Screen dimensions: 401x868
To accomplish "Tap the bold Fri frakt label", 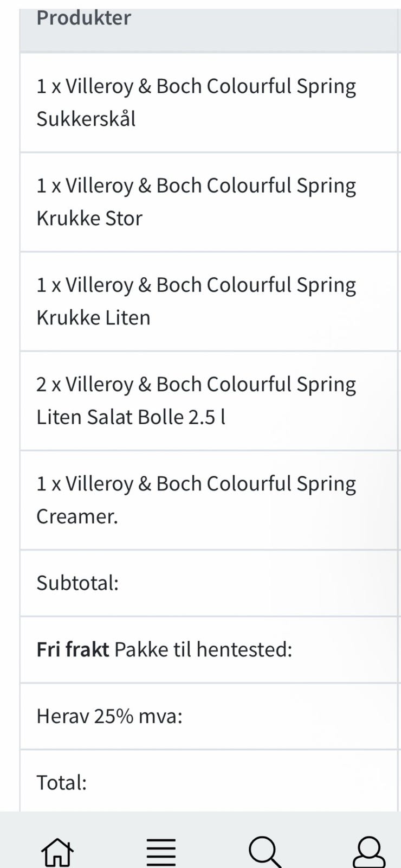I will 73,649.
